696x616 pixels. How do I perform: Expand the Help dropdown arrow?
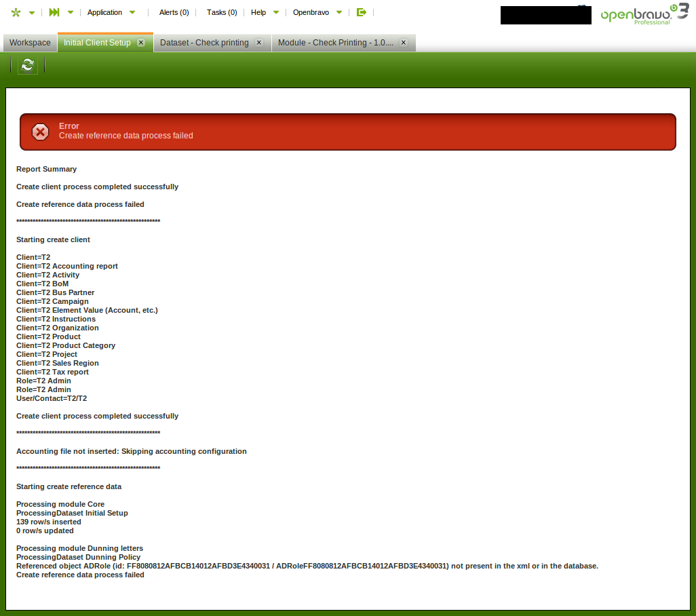(x=276, y=12)
